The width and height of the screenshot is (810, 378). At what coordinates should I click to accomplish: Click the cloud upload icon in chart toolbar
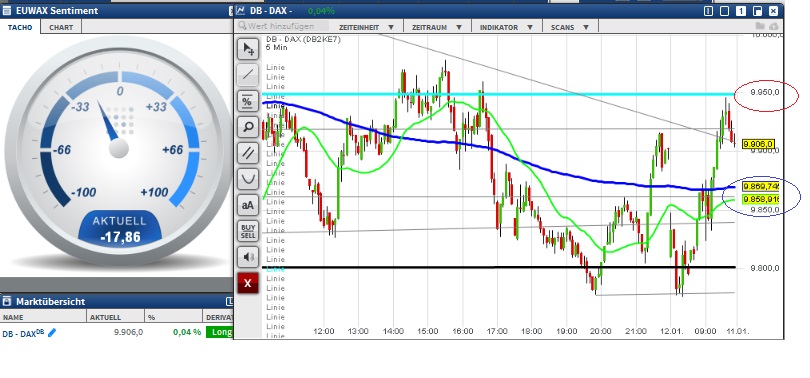click(x=773, y=26)
